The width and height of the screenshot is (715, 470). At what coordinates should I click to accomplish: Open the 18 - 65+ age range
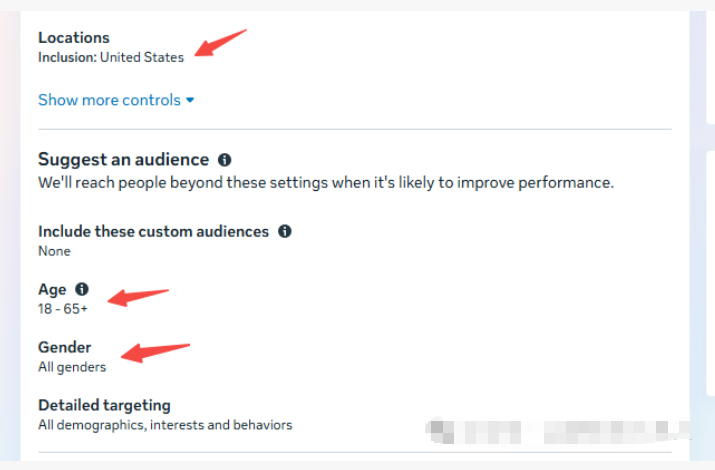pos(63,309)
